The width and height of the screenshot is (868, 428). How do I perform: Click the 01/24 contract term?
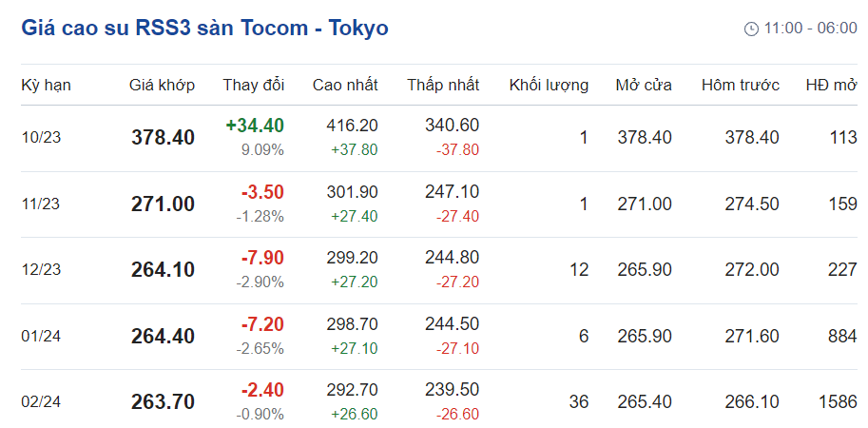click(x=41, y=337)
